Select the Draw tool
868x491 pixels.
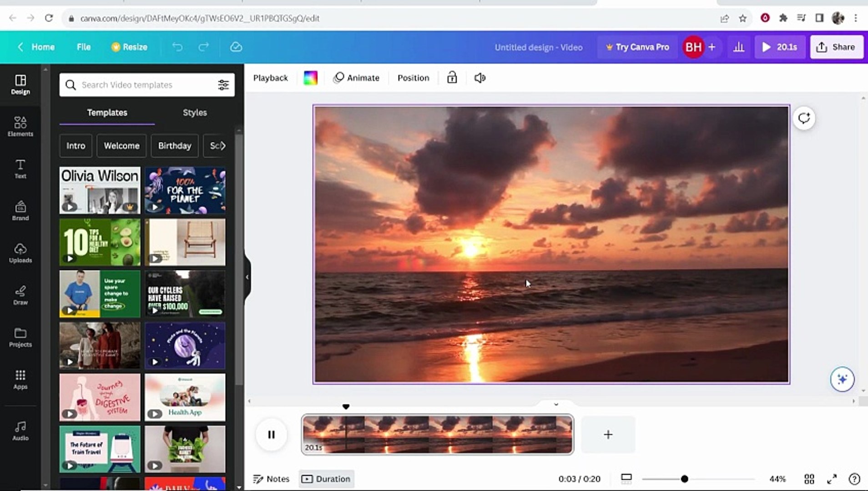(20, 295)
